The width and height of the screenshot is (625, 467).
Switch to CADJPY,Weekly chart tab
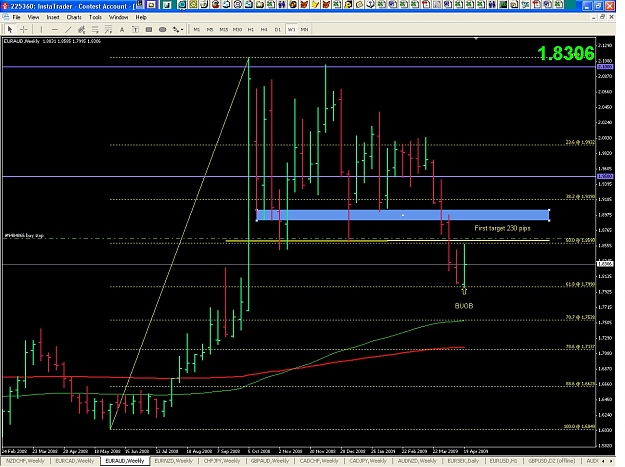click(368, 461)
